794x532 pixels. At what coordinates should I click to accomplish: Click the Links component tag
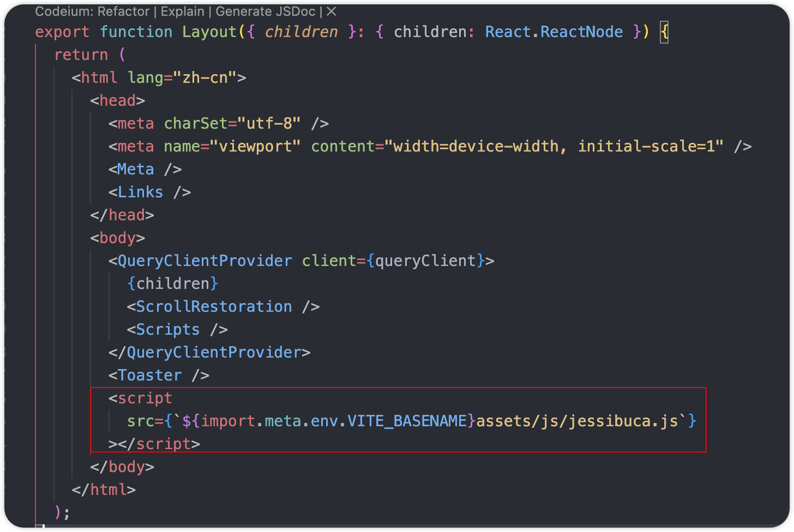(x=140, y=192)
